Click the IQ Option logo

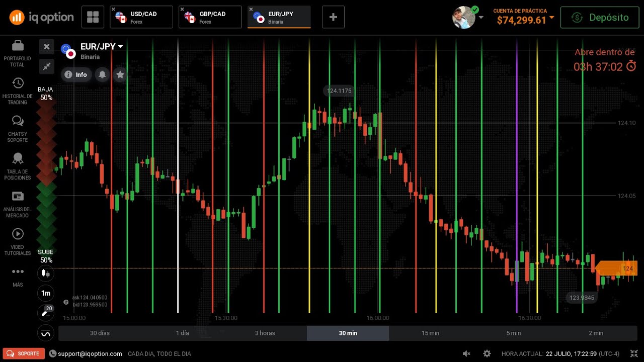click(42, 18)
